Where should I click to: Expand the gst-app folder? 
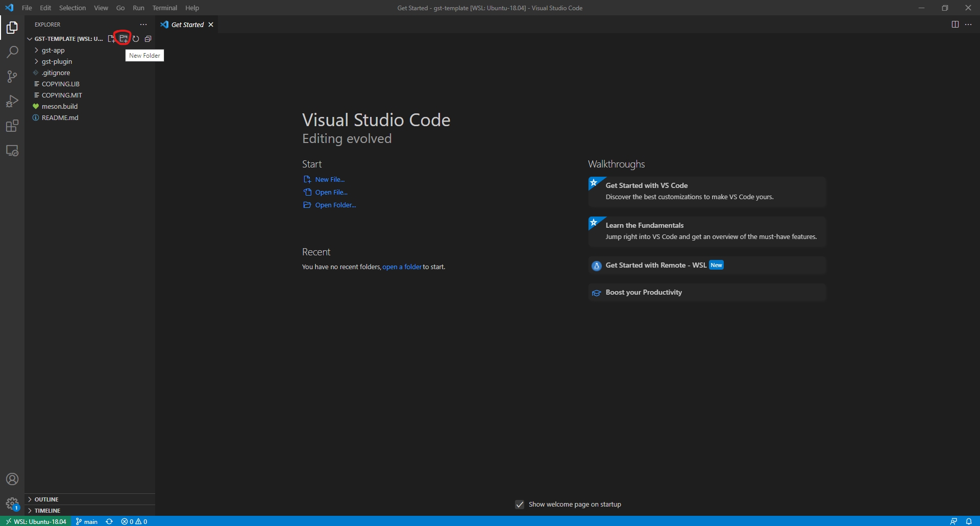(x=90, y=50)
